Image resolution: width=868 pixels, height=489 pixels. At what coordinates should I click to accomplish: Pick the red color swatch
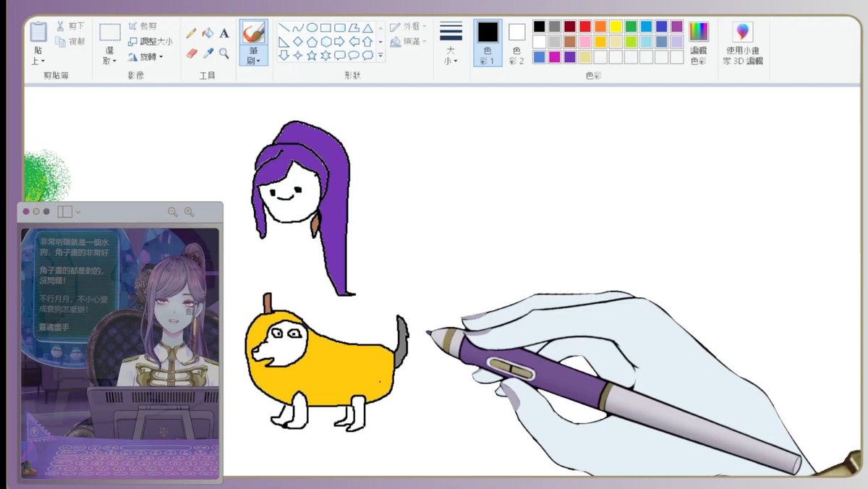585,27
